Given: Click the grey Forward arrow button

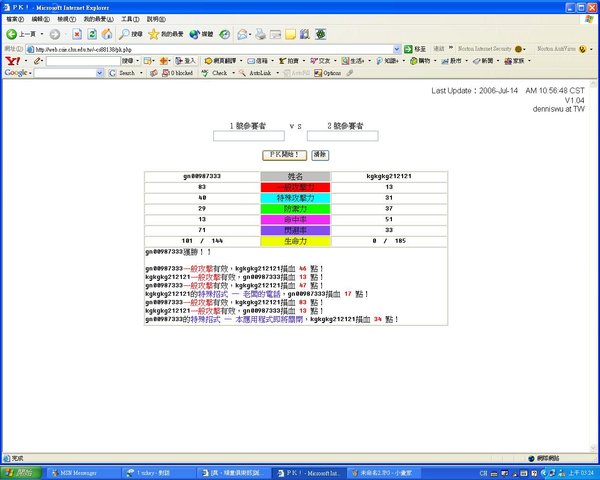Looking at the screenshot, I should [55, 34].
